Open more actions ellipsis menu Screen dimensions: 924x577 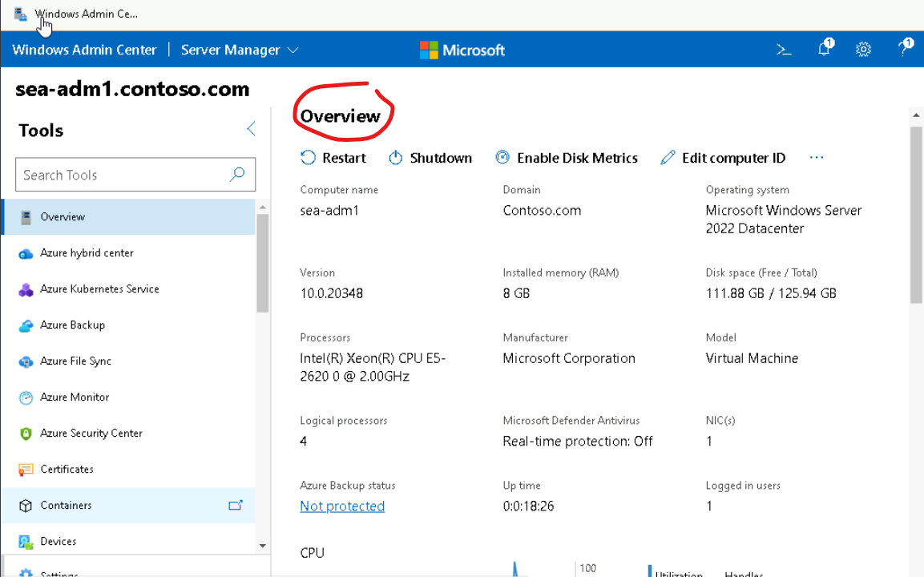coord(816,157)
